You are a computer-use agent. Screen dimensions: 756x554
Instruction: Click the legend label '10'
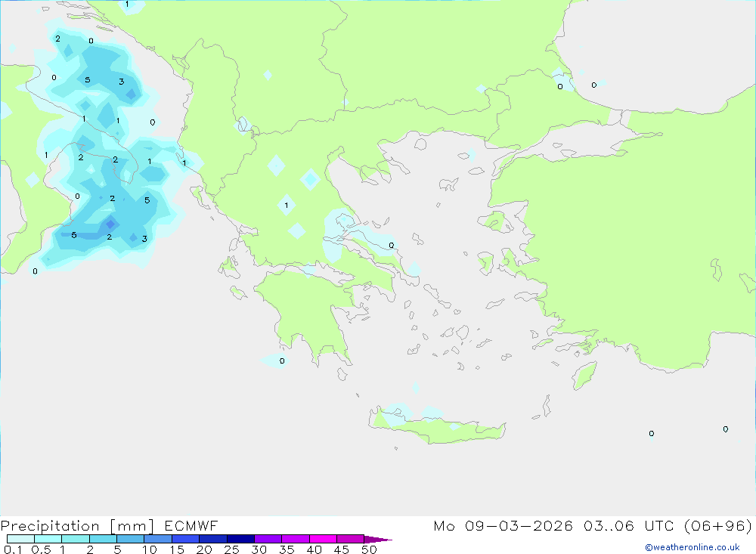click(150, 549)
